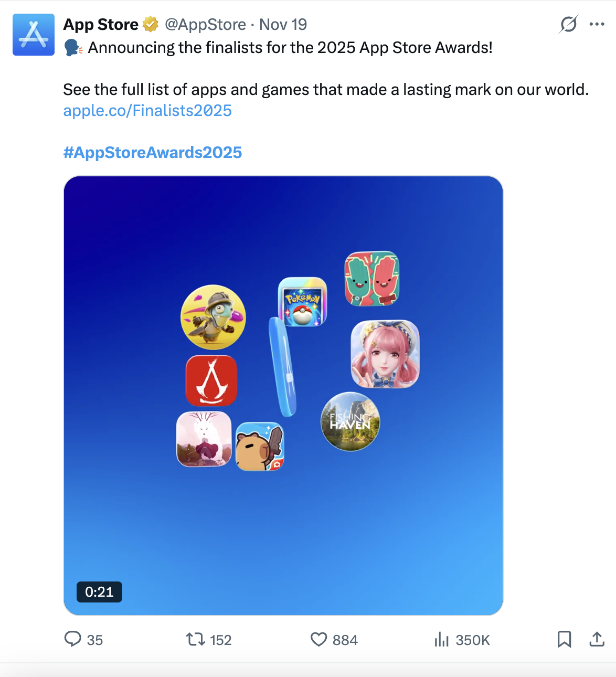This screenshot has width=616, height=677.
Task: Like the post with the heart icon
Action: 318,639
